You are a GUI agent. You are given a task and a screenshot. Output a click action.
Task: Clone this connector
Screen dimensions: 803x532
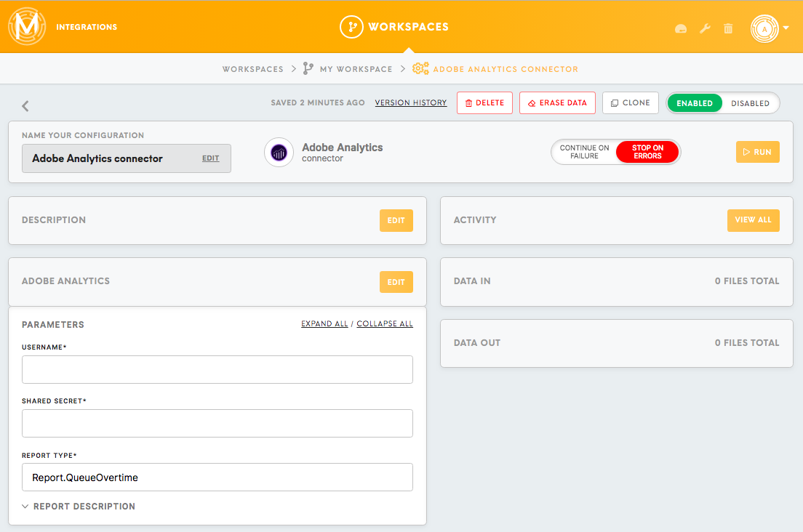631,102
